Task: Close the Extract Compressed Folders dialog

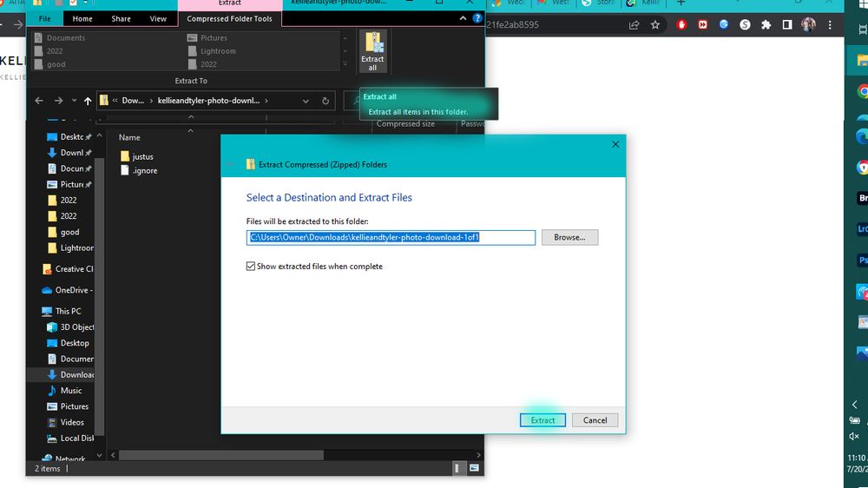Action: click(x=615, y=144)
